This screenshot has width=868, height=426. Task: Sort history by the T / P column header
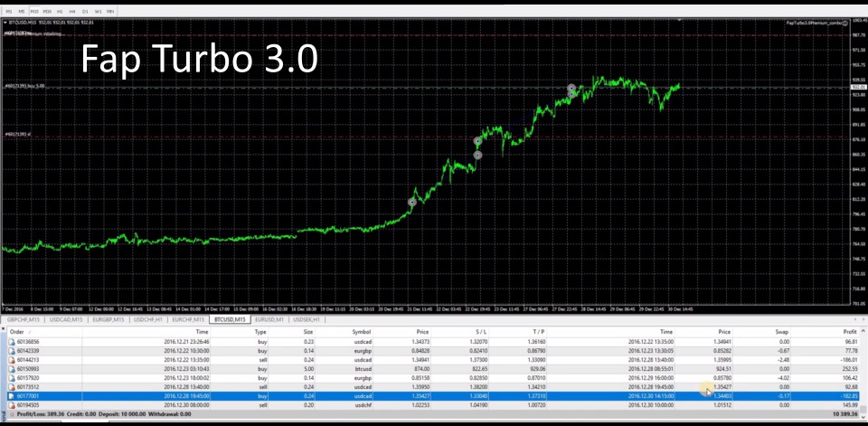pyautogui.click(x=538, y=332)
